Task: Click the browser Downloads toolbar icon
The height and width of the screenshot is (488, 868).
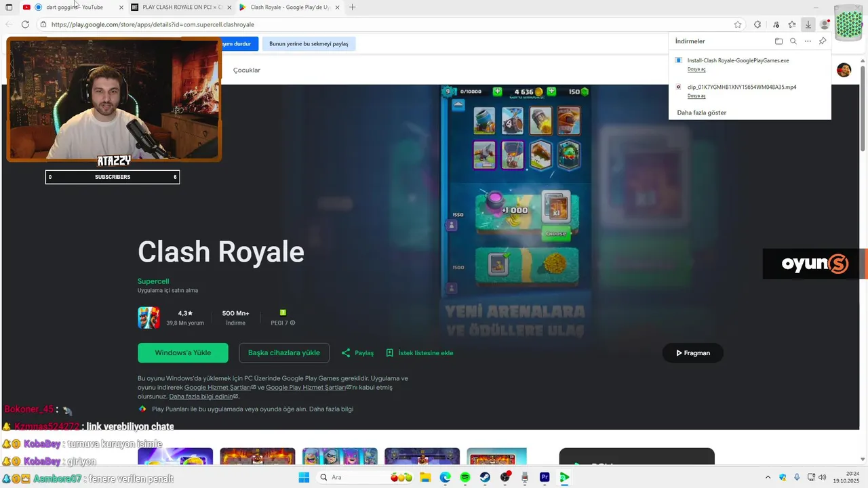Action: coord(808,24)
